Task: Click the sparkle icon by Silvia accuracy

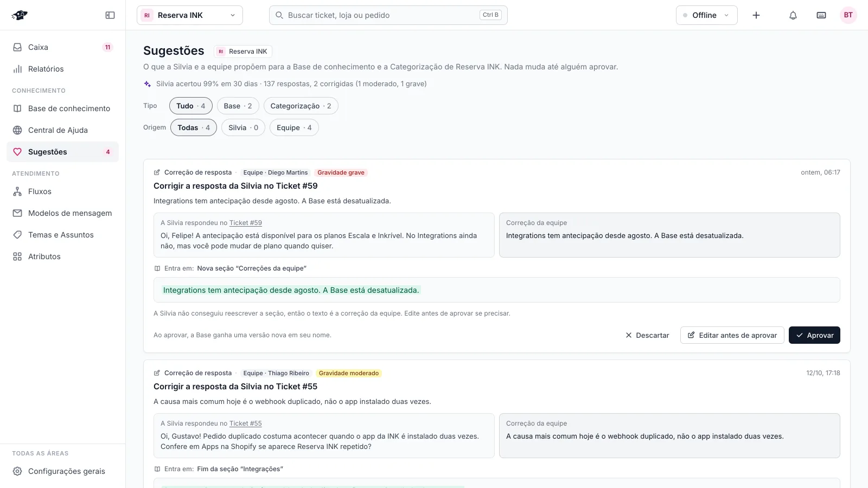Action: (148, 84)
